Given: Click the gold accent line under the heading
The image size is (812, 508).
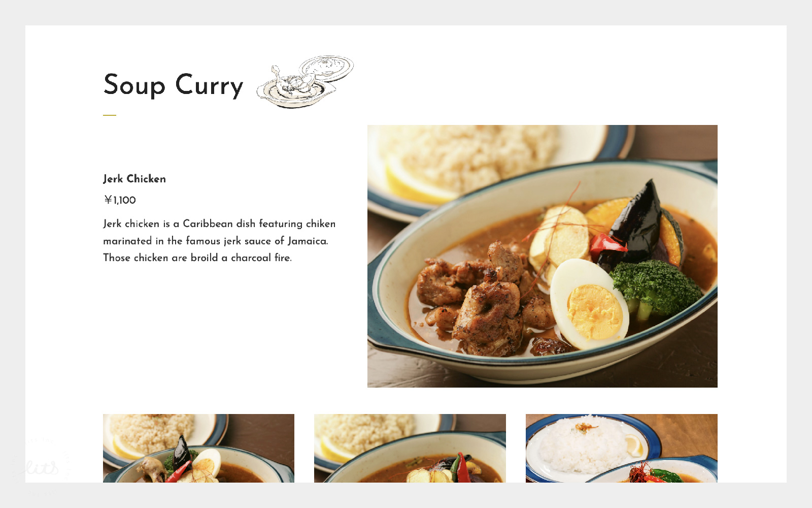Looking at the screenshot, I should click(110, 115).
